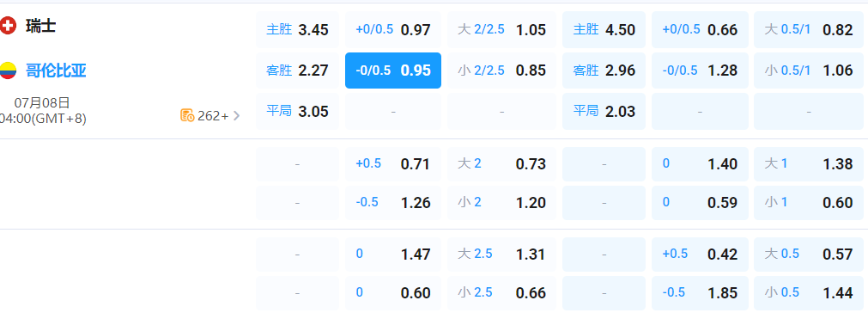The width and height of the screenshot is (868, 319).
Task: Click the orange coin icon beside 262+
Action: pyautogui.click(x=187, y=115)
